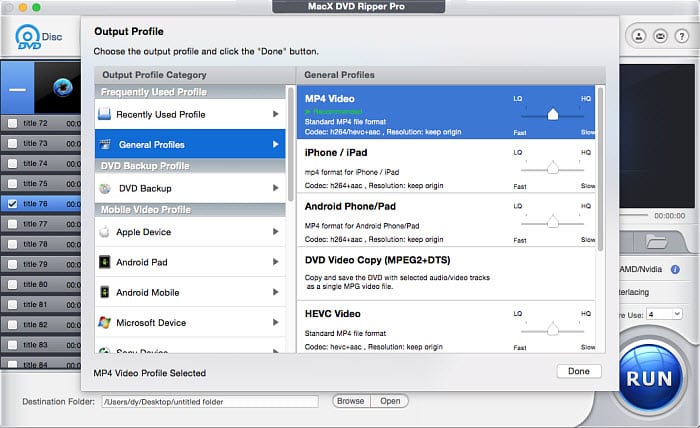Select the Android Pad category
The width and height of the screenshot is (700, 428).
click(190, 262)
